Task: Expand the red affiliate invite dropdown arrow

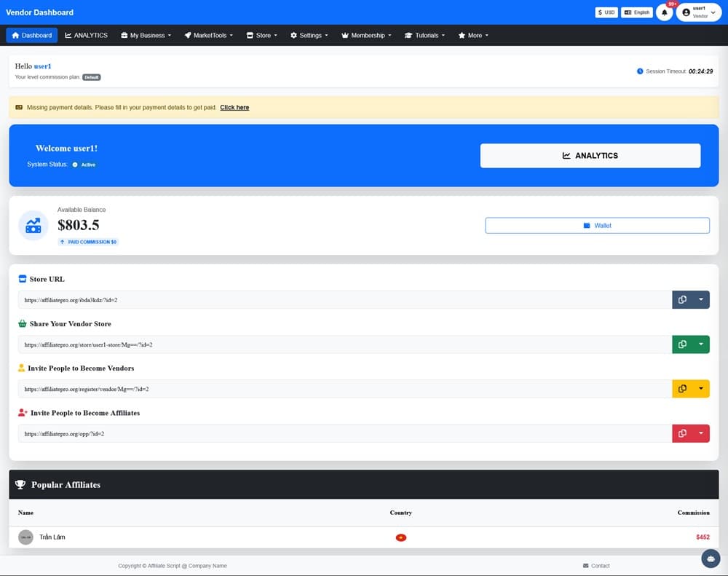Action: point(700,433)
